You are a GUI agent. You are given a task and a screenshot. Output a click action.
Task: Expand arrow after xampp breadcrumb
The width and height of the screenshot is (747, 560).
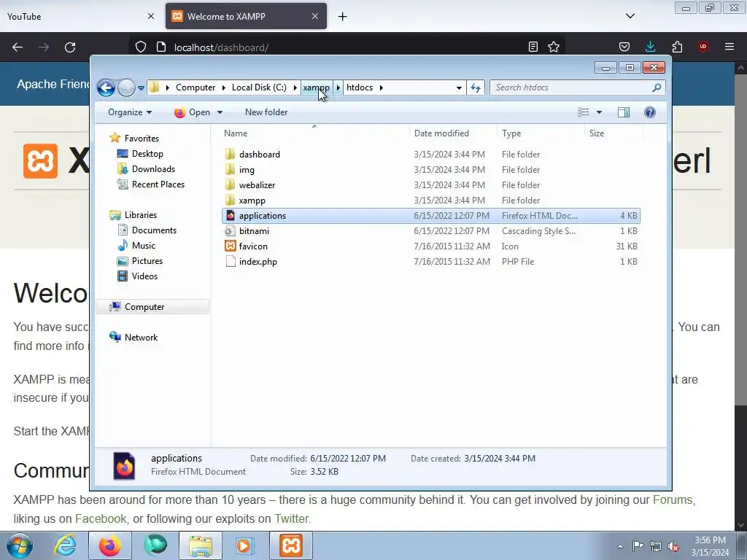pyautogui.click(x=338, y=87)
